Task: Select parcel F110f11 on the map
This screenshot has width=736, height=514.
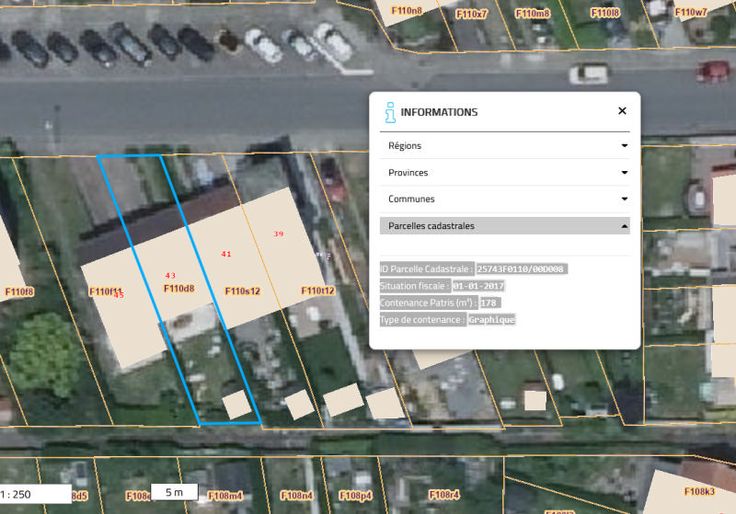Action: (x=106, y=292)
